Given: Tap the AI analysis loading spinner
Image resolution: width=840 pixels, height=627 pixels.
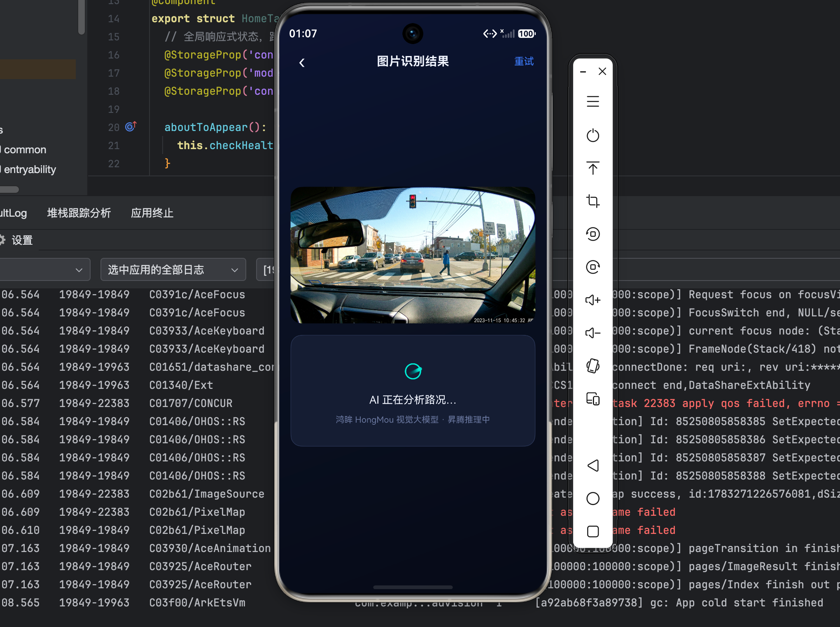Looking at the screenshot, I should point(413,371).
